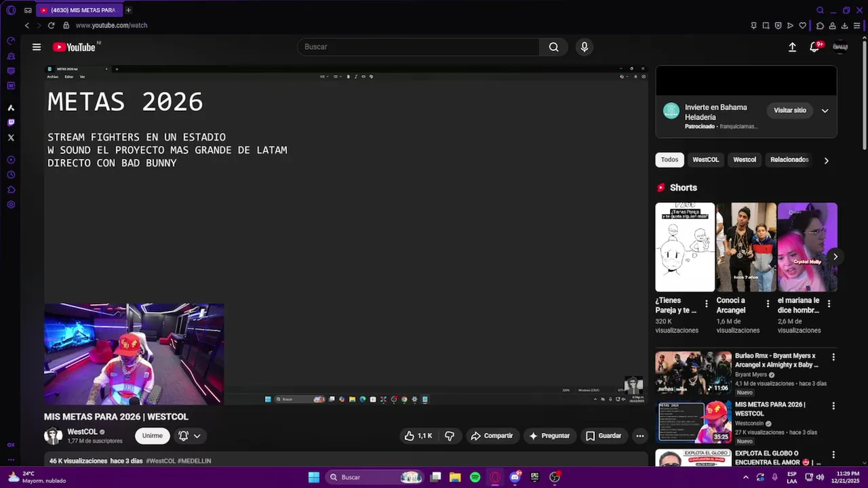Screen dimensions: 868x488
Task: Click the browser address bar URL
Action: tap(111, 25)
